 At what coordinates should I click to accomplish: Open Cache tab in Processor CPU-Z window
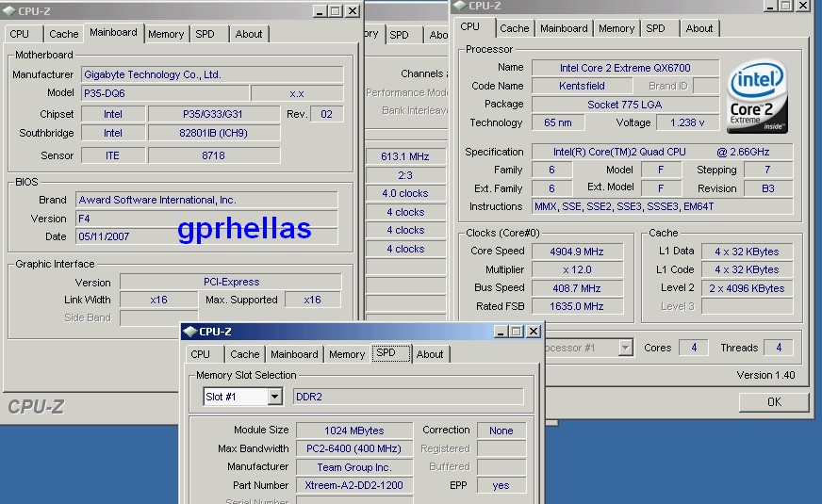(x=515, y=28)
